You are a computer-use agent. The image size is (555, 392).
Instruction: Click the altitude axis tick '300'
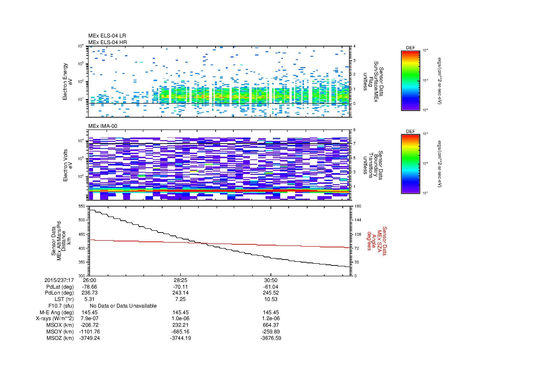pos(82,276)
